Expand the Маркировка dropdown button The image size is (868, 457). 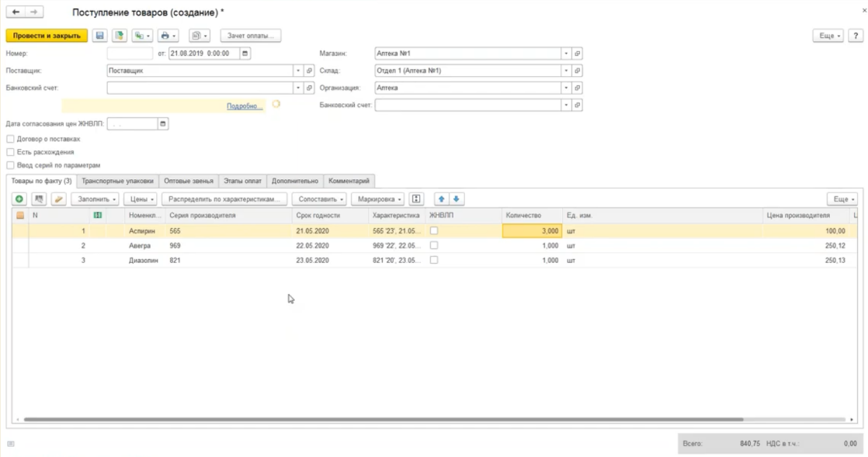(x=377, y=199)
